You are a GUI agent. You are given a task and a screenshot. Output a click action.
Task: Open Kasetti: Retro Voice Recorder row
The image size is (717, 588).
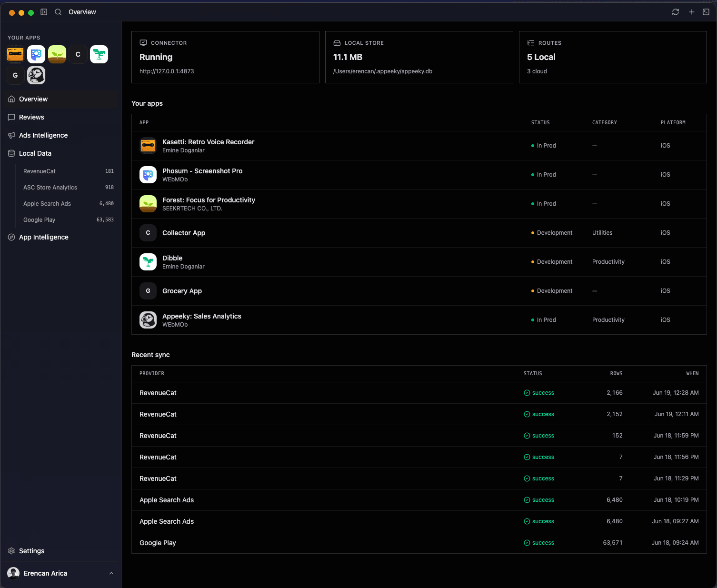[x=419, y=146]
